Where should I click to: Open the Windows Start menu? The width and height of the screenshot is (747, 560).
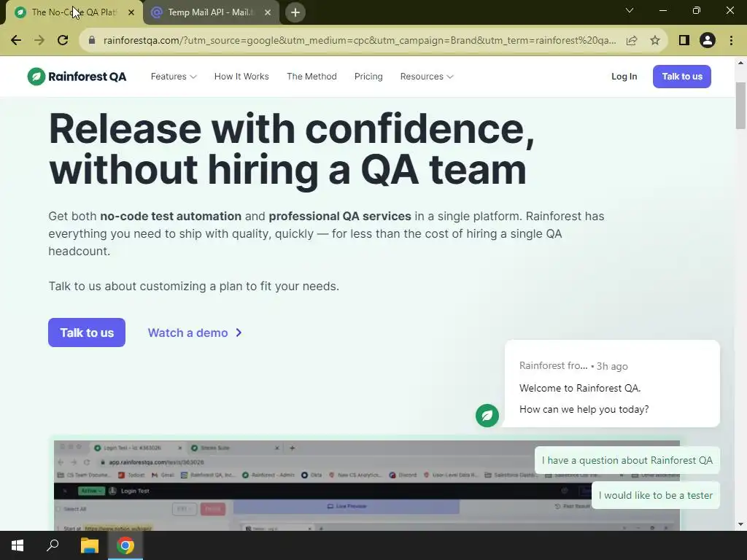[18, 545]
